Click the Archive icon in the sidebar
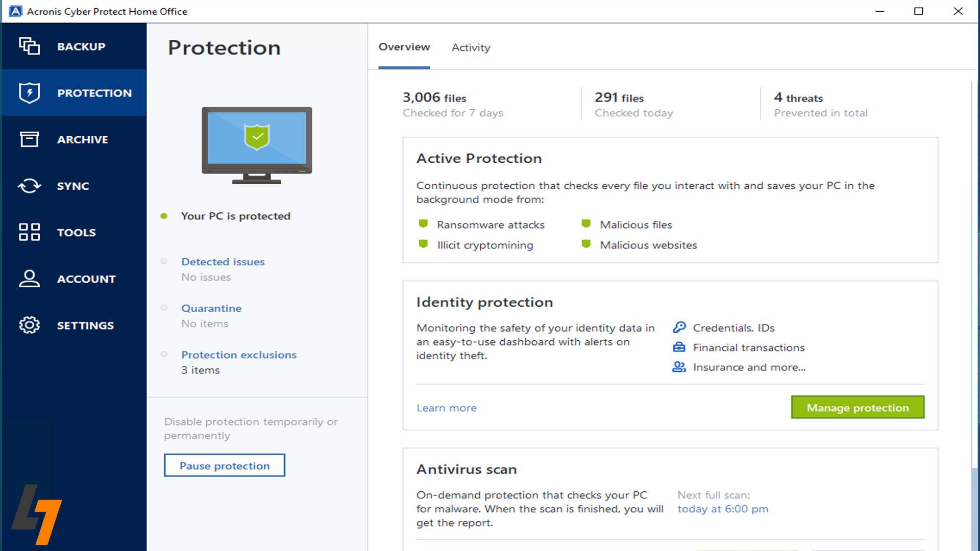Screen dimensions: 980x551 [29, 139]
